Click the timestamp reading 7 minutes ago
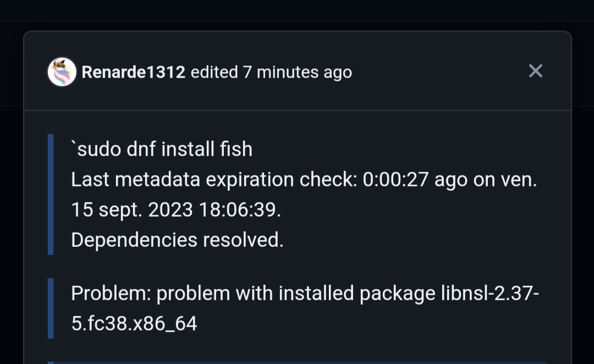594x364 pixels. point(297,72)
